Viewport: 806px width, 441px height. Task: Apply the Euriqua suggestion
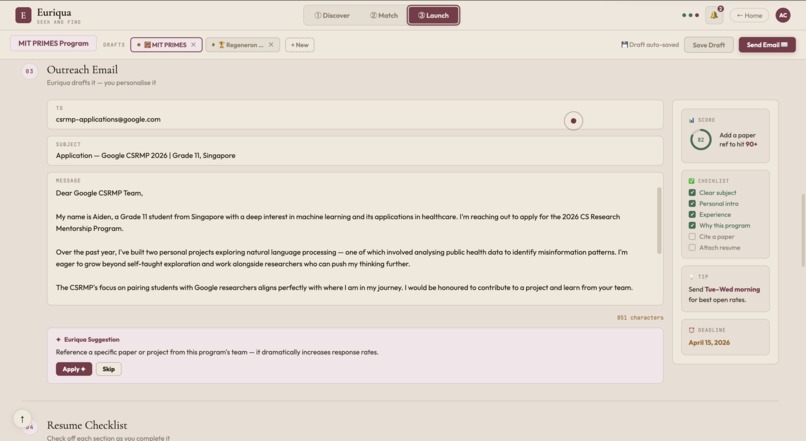74,369
